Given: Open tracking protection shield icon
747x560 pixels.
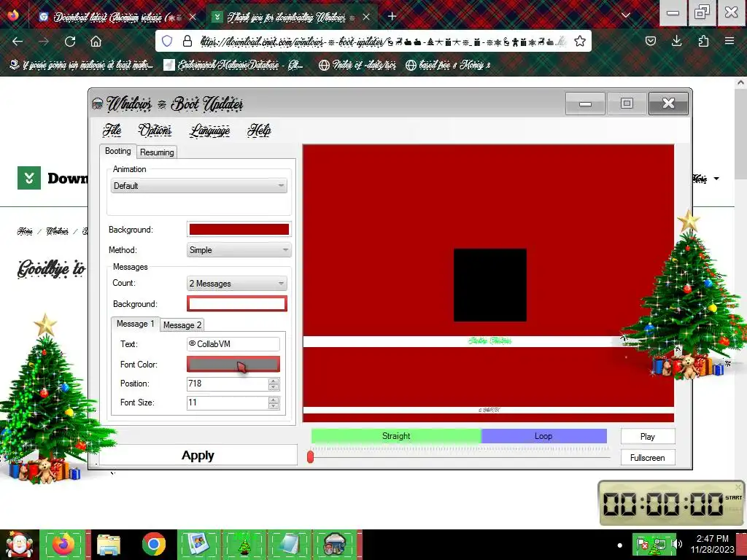Looking at the screenshot, I should (x=167, y=41).
